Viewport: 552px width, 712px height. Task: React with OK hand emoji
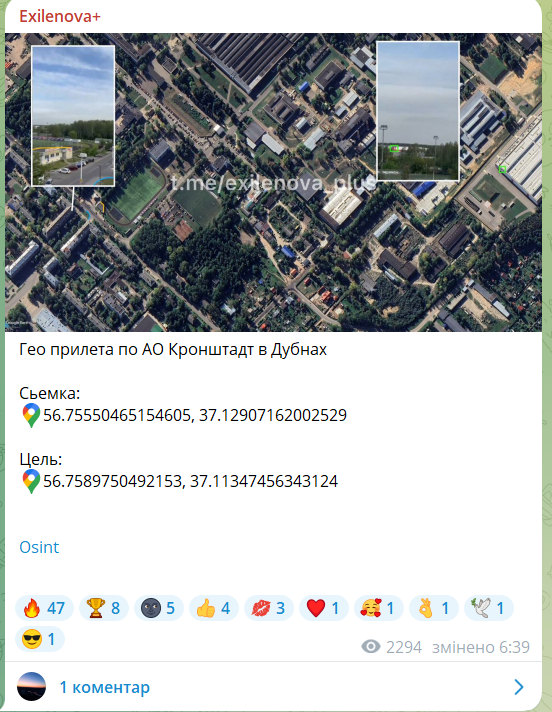tap(434, 608)
